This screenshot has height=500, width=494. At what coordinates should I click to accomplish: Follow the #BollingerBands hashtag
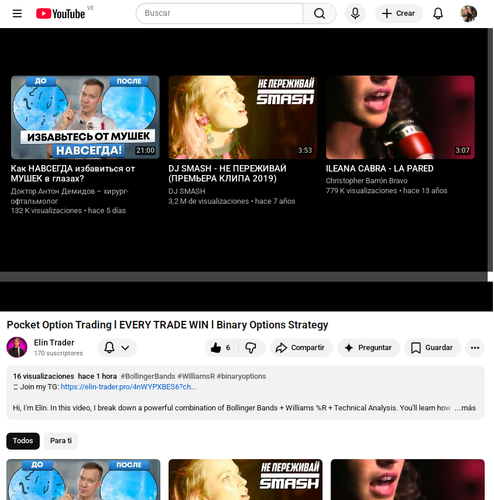pos(148,376)
